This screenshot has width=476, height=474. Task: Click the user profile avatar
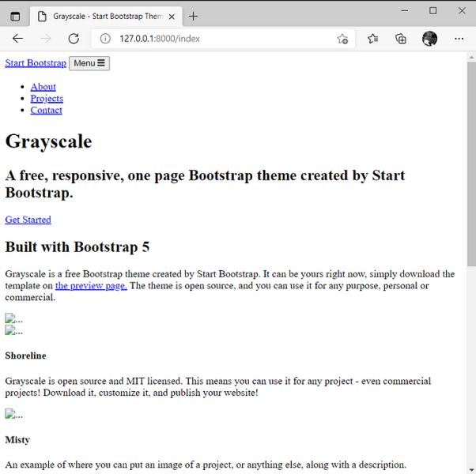(x=429, y=39)
